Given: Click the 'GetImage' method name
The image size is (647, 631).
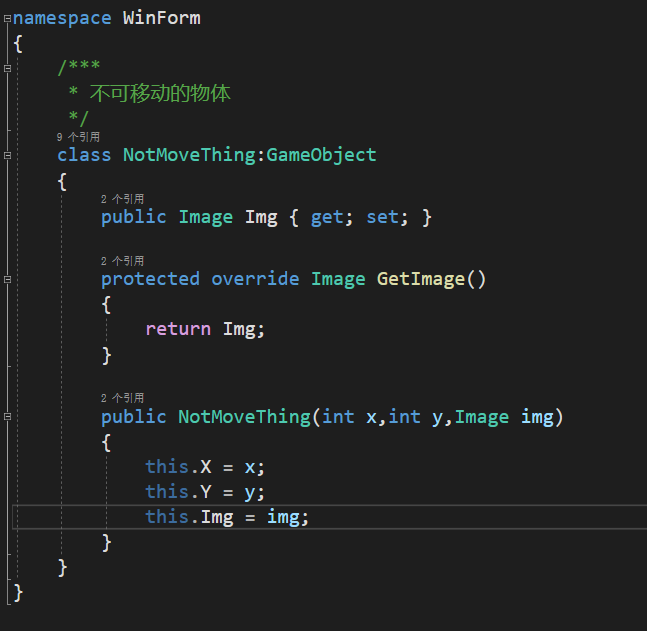Looking at the screenshot, I should coord(421,279).
